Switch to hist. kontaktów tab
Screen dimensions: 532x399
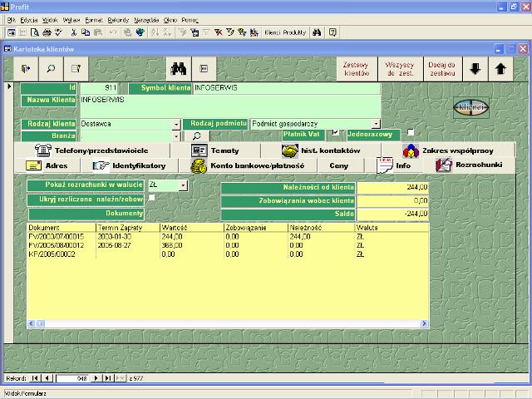point(321,150)
